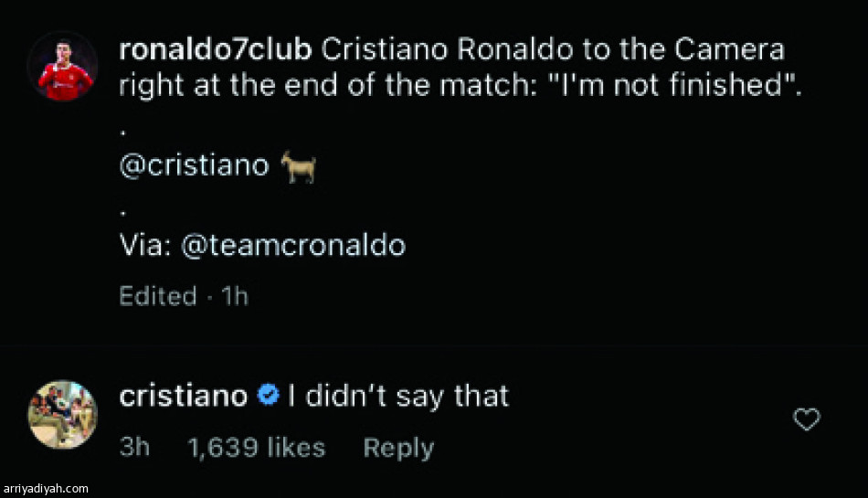Select the "I didn't say that" comment text
Viewport: 868px width, 498px height.
pos(398,397)
